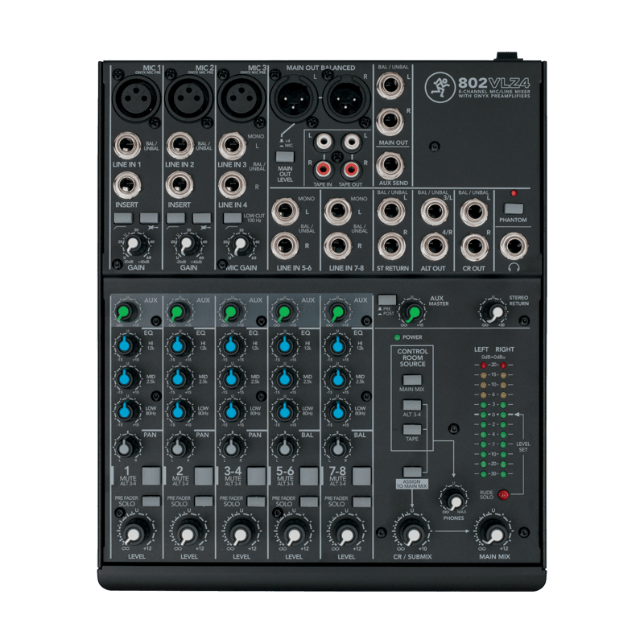
Task: Click the ST RETURN L jack
Action: click(391, 211)
